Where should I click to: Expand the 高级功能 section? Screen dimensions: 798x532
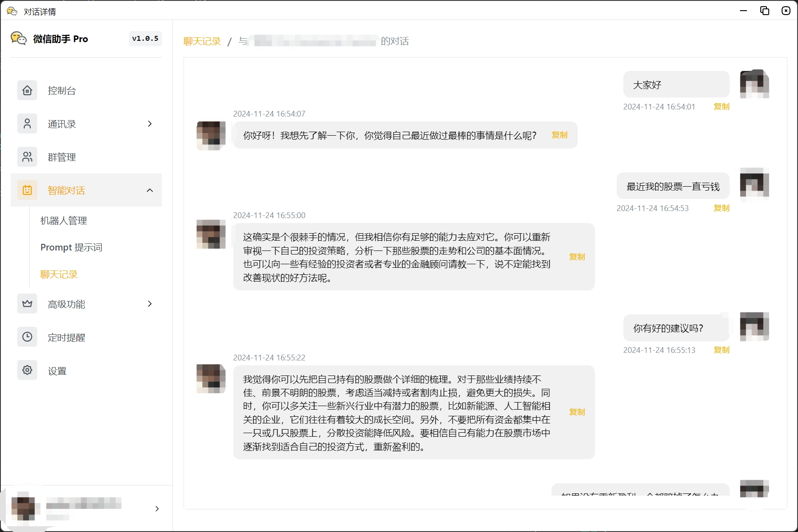point(149,304)
